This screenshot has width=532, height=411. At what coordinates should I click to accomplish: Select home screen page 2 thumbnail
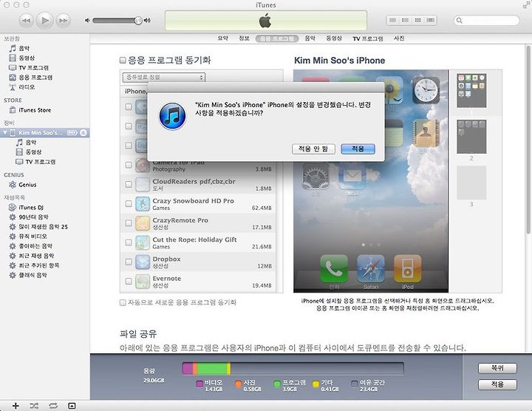click(471, 137)
